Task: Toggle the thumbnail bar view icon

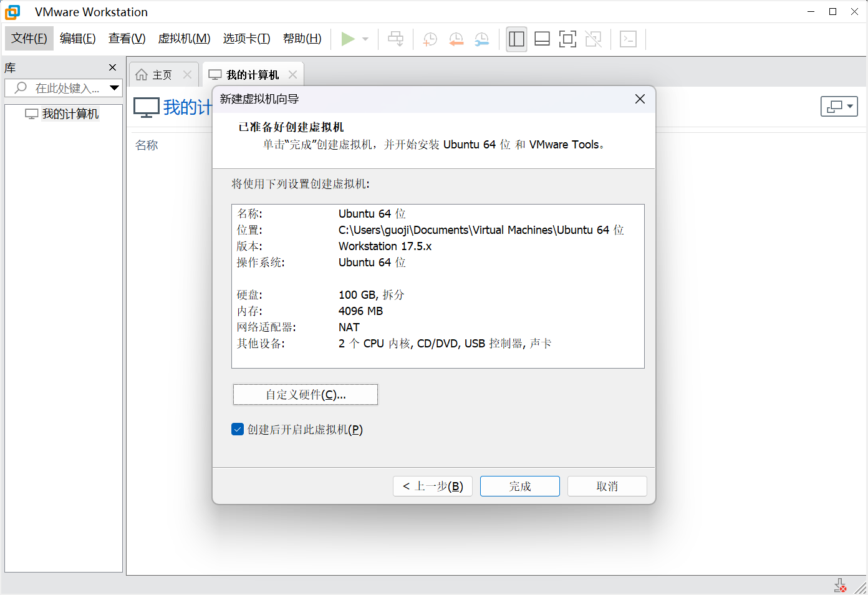Action: tap(542, 39)
